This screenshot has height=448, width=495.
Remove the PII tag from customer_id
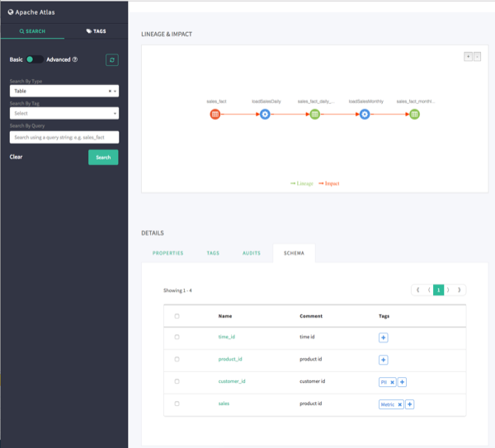coord(393,382)
